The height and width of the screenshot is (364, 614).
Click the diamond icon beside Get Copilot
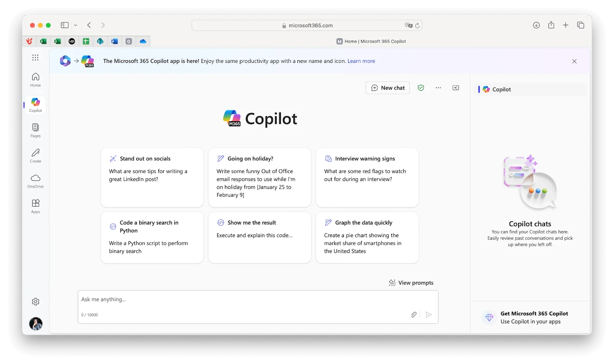click(489, 318)
